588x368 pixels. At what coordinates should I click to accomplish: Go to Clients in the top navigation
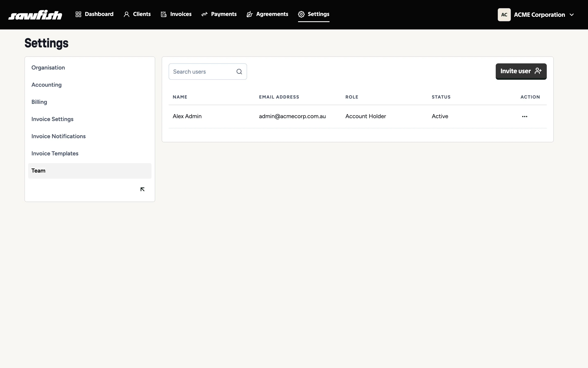tap(137, 14)
